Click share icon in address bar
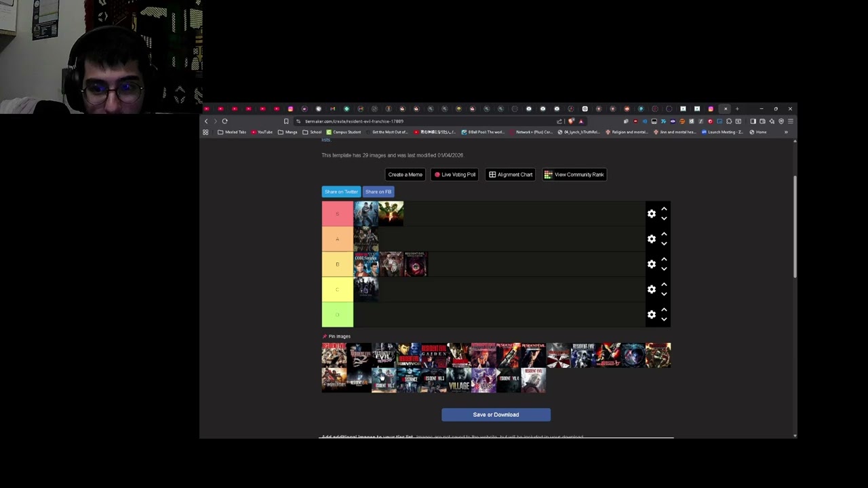 (559, 121)
